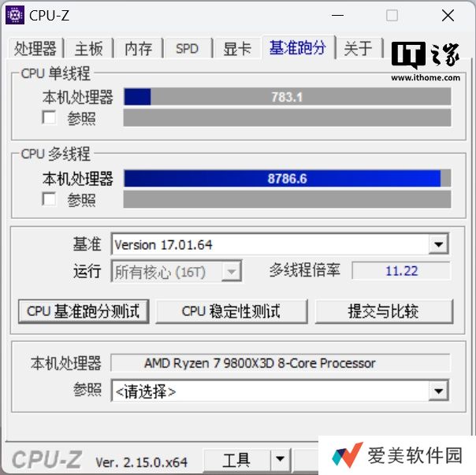
Task: Open the 运行 所有核心 (16T) dropdown
Action: click(177, 271)
